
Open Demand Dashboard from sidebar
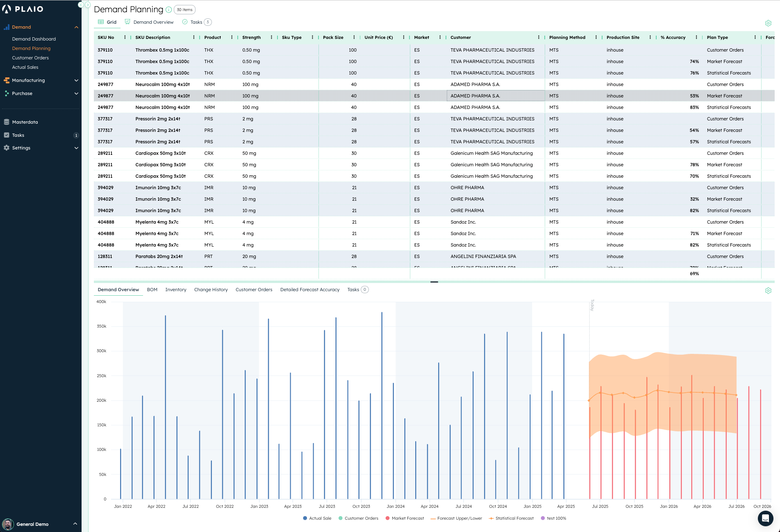pyautogui.click(x=34, y=39)
